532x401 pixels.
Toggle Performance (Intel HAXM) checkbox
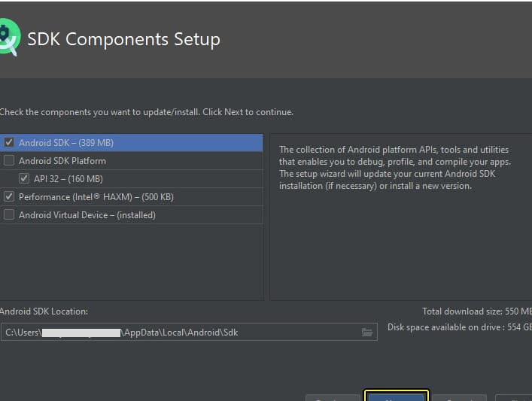click(x=9, y=196)
